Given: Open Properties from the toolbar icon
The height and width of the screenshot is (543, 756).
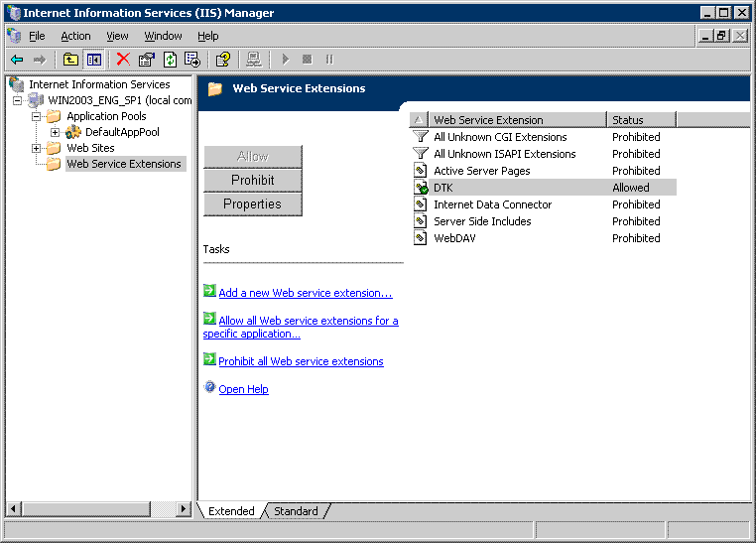Looking at the screenshot, I should 147,60.
